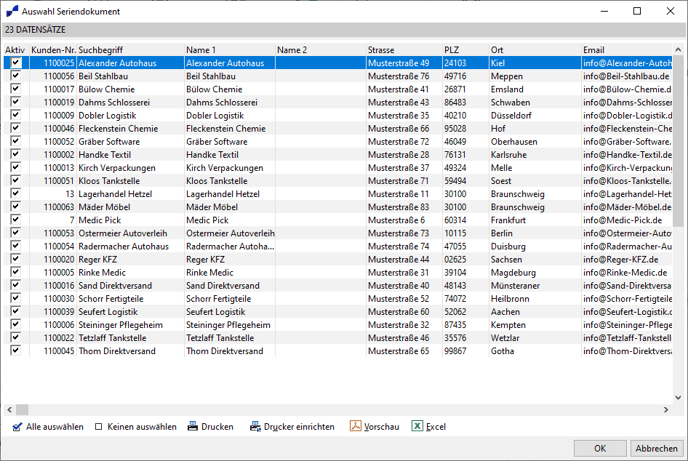Click the Heilbronn Ort cell

(x=535, y=299)
